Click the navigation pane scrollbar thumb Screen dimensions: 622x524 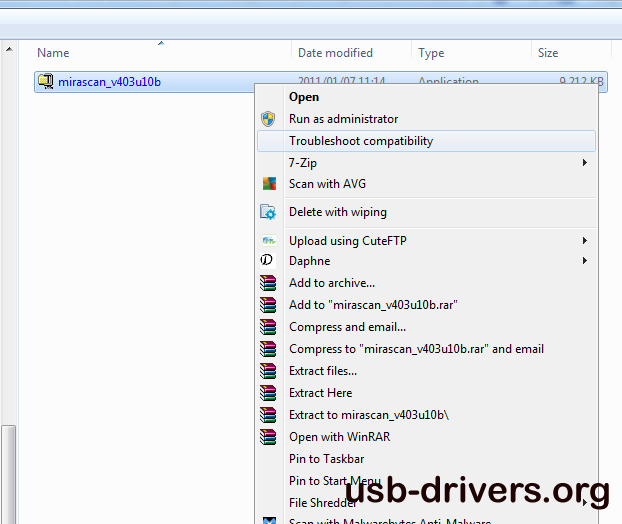click(x=8, y=474)
